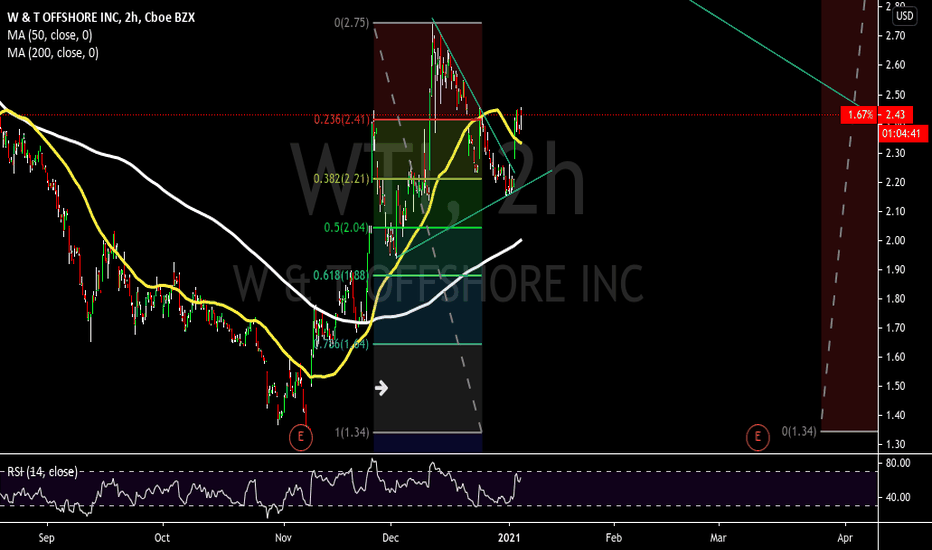Click the red 2.43 current price label

(x=895, y=115)
